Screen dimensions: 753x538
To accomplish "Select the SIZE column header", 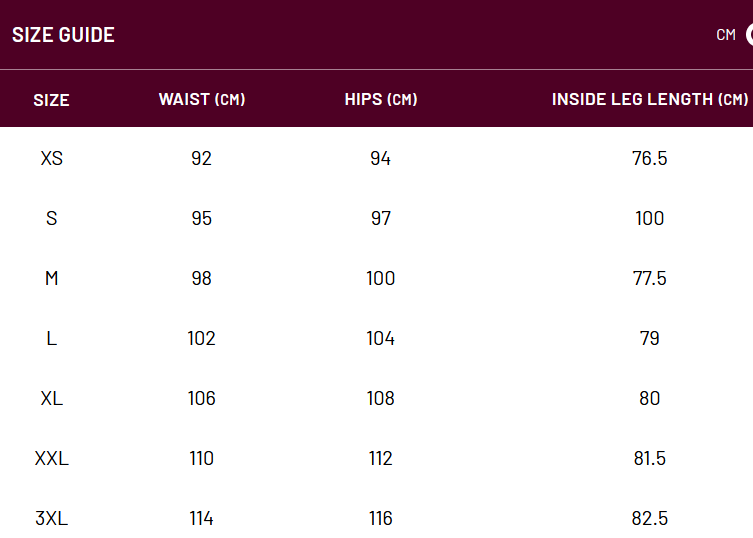I will [51, 100].
